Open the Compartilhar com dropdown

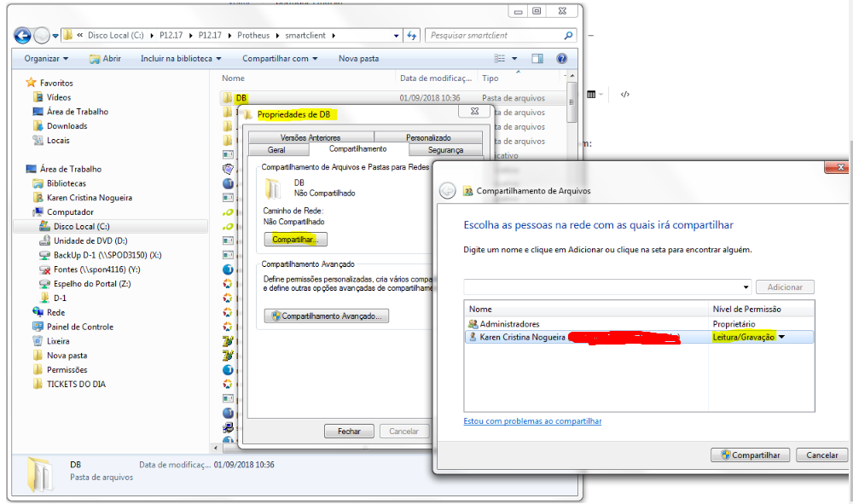(280, 58)
